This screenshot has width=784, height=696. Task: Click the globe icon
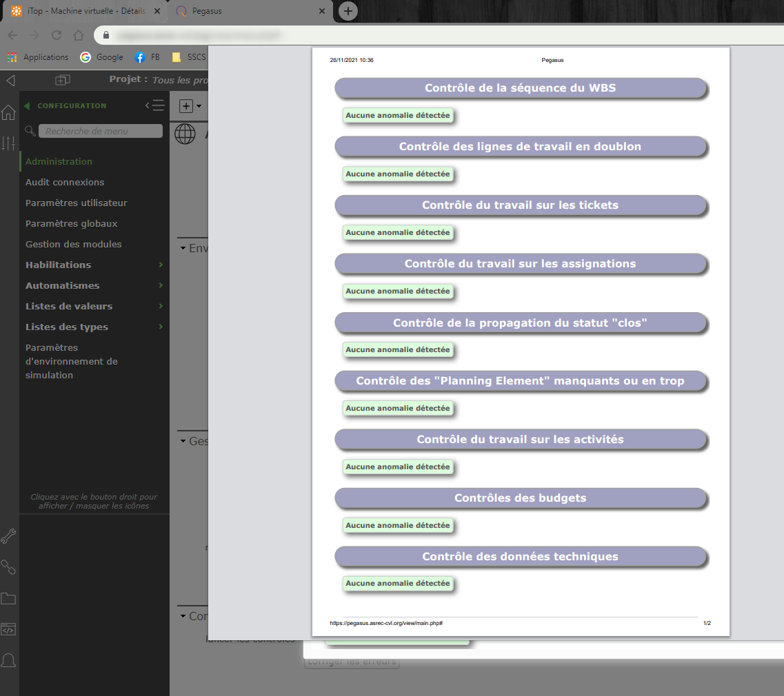185,133
